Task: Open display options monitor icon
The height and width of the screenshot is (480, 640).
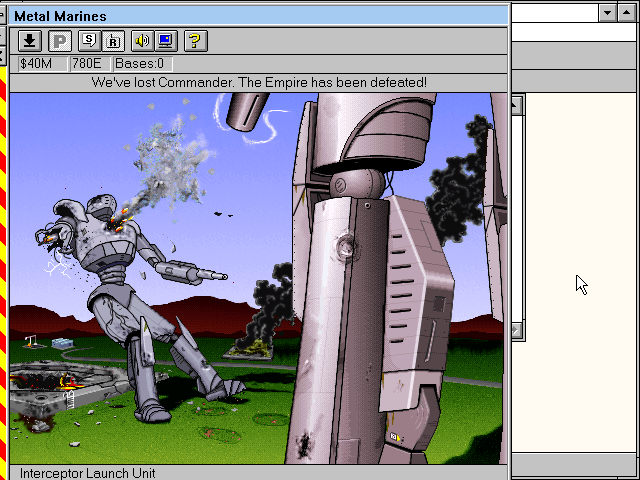Action: [x=166, y=41]
